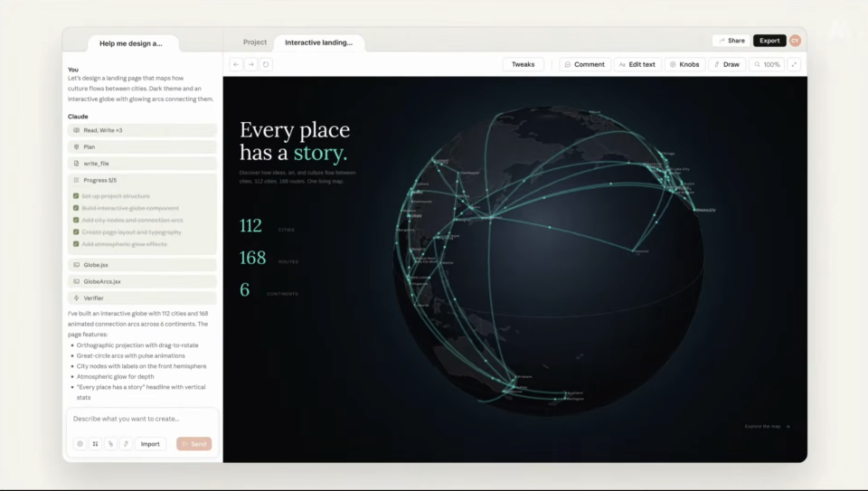Screen dimensions: 868x491
Task: Click the Every place has a story headline
Action: (x=295, y=141)
